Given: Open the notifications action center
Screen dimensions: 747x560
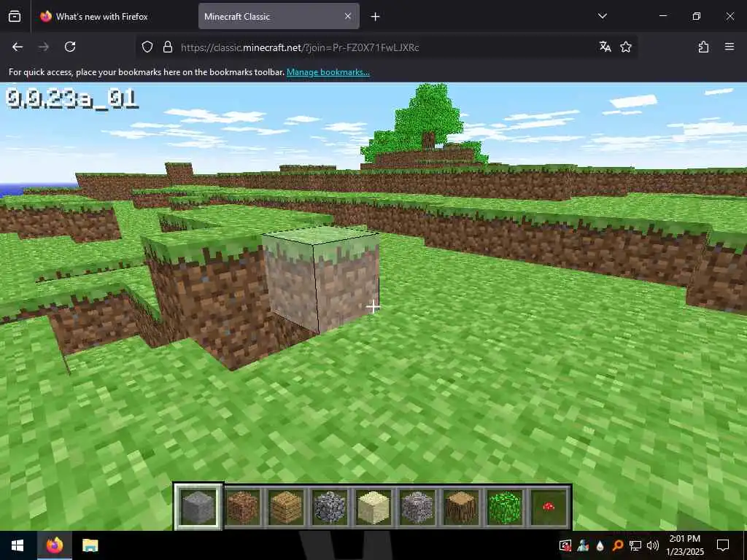Looking at the screenshot, I should point(723,545).
